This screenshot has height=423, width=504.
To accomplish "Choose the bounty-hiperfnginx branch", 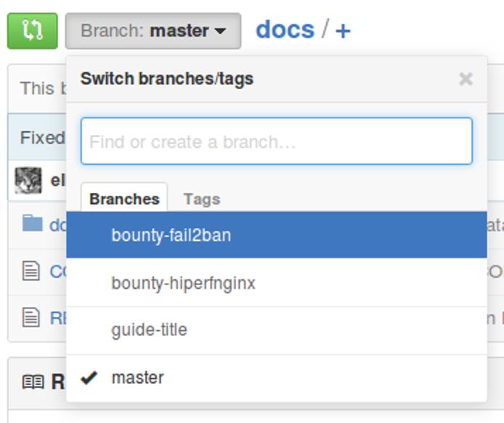I will [x=183, y=283].
